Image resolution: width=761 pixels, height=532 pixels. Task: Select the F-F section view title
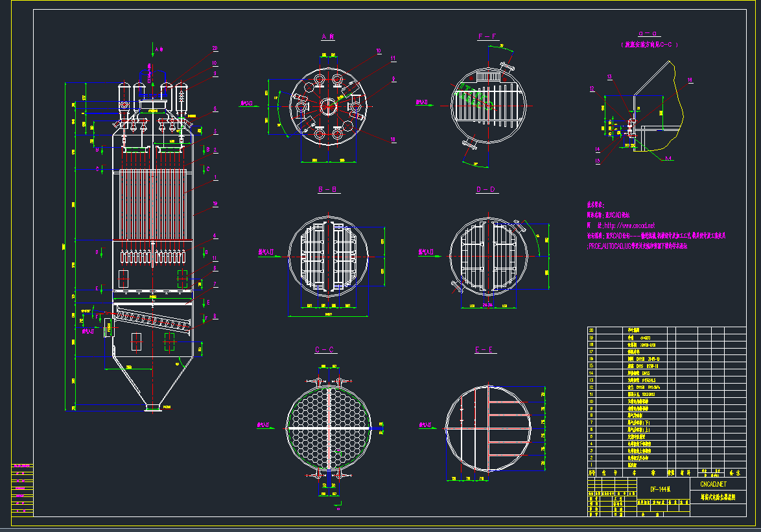[487, 37]
